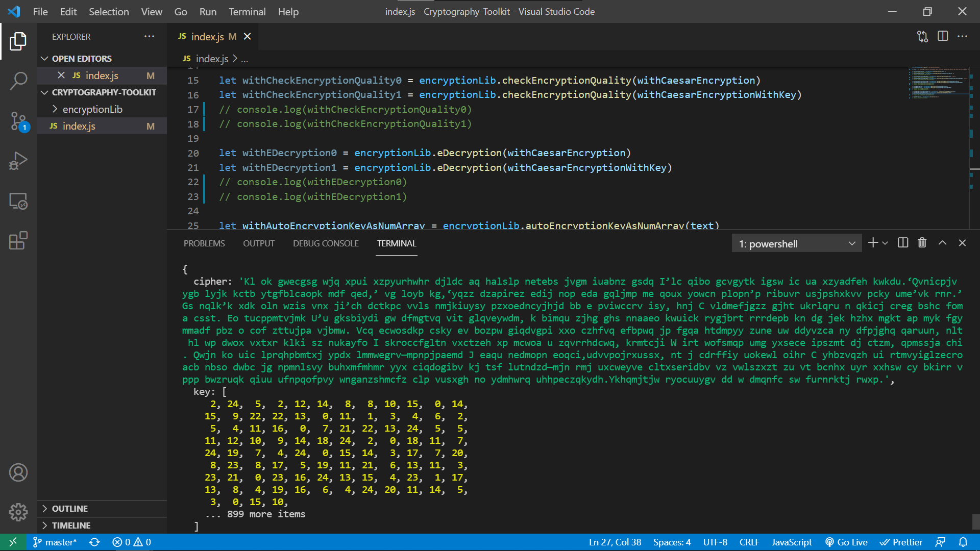Close the index.js editor tab
Image resolution: width=980 pixels, height=551 pixels.
coord(248,36)
